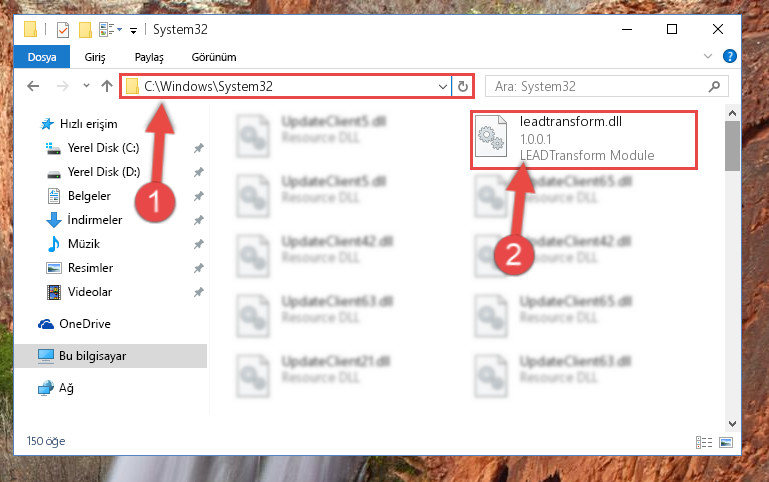The image size is (769, 482).
Task: Click the Back navigation arrow
Action: click(x=33, y=86)
